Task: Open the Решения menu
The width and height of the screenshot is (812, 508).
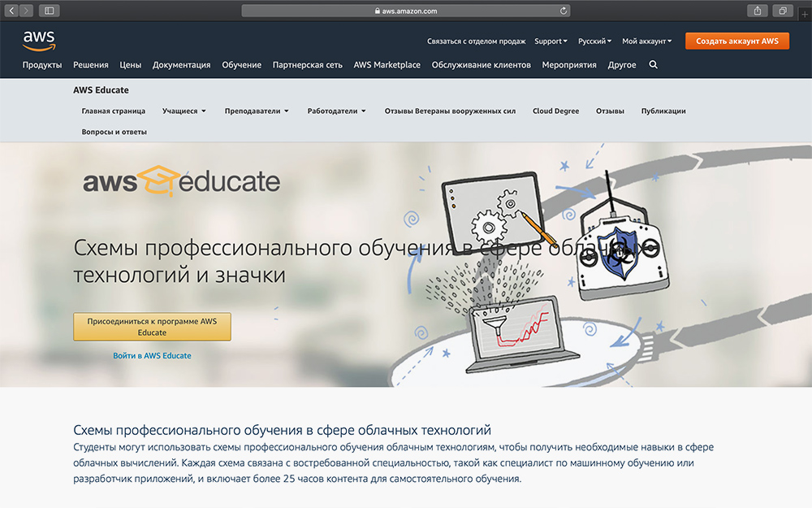Action: tap(91, 65)
